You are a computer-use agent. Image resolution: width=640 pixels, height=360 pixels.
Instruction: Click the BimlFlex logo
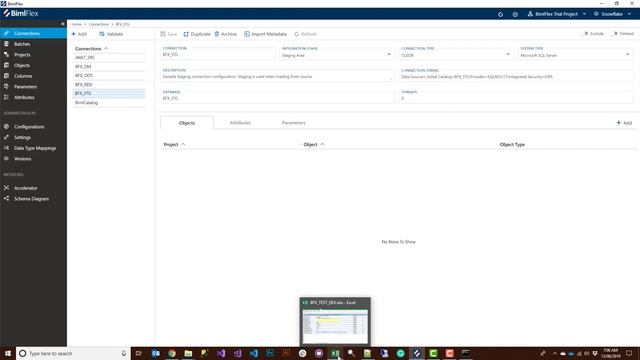[20, 13]
